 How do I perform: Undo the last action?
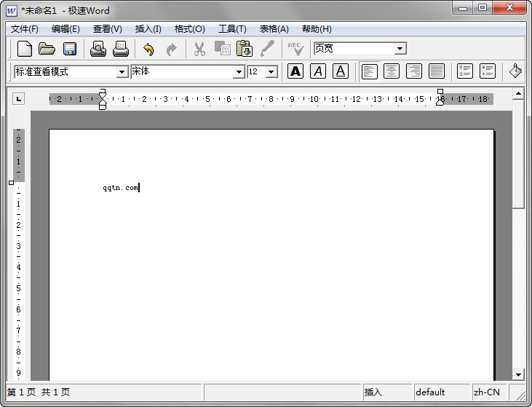point(148,50)
